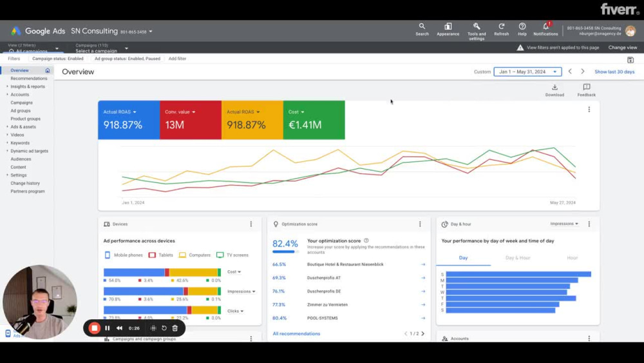Click the account profile avatar
644x363 pixels.
tap(630, 31)
